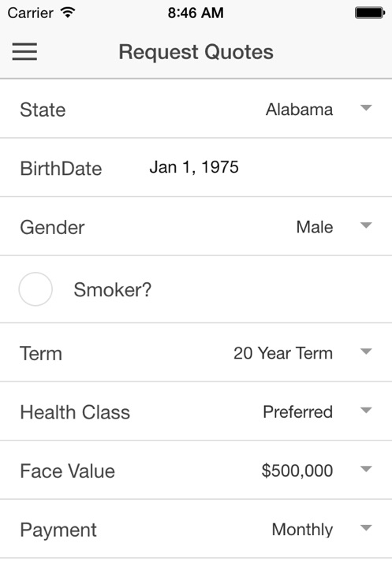Expand the State dropdown arrow

click(x=366, y=108)
